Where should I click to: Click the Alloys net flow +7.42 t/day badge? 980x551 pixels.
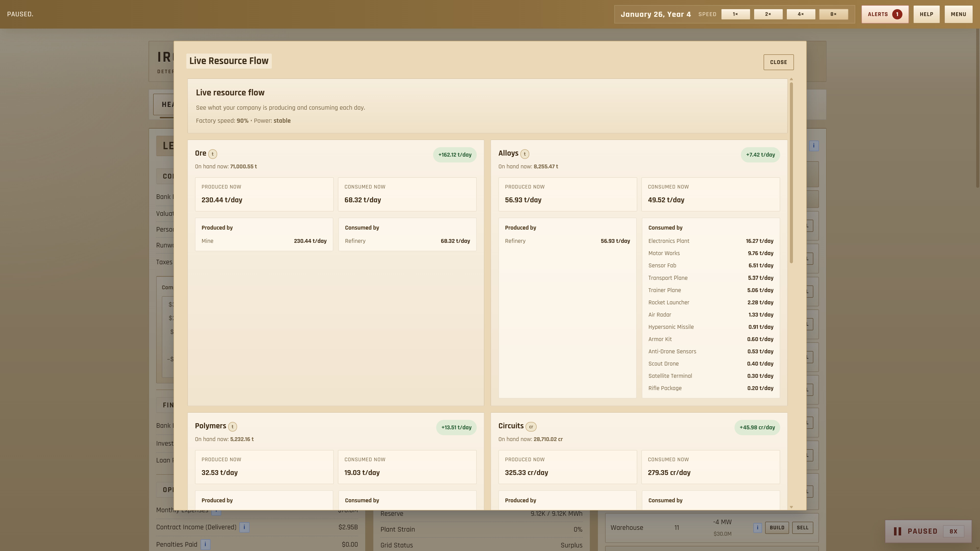click(x=760, y=155)
